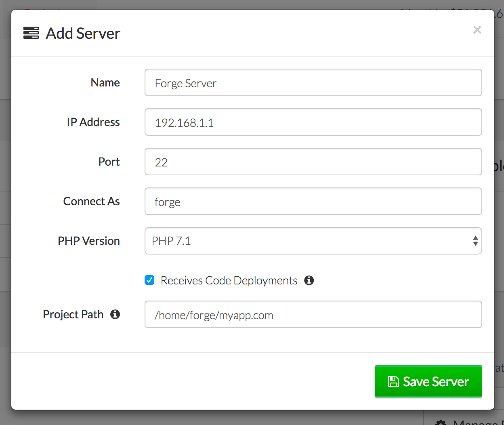Click the Receives Code Deployments label text

(229, 280)
